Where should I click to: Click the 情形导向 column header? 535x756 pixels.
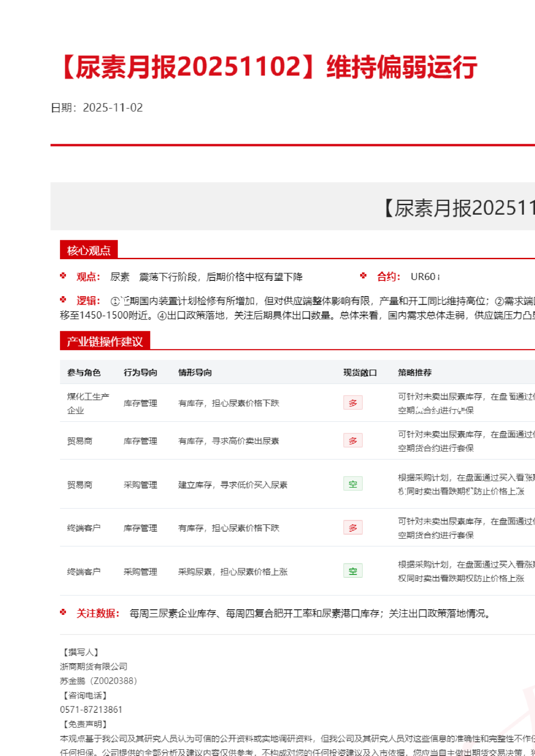tap(195, 373)
